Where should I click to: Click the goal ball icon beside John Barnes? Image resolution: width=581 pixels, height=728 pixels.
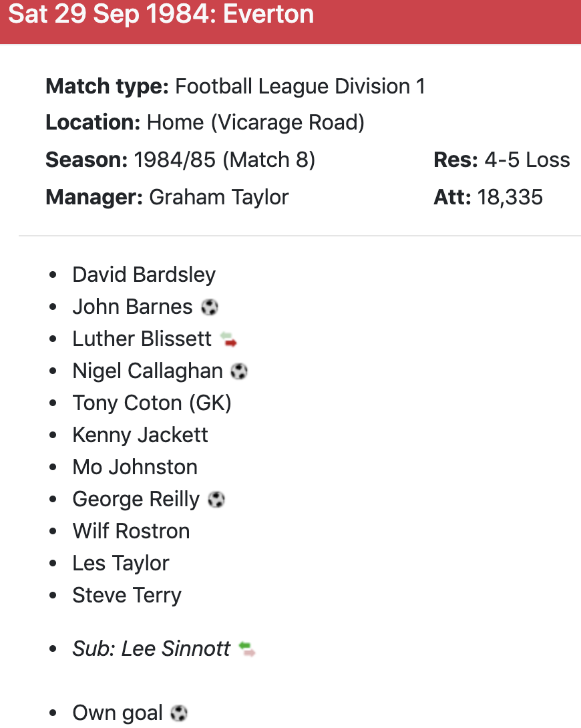coord(210,307)
